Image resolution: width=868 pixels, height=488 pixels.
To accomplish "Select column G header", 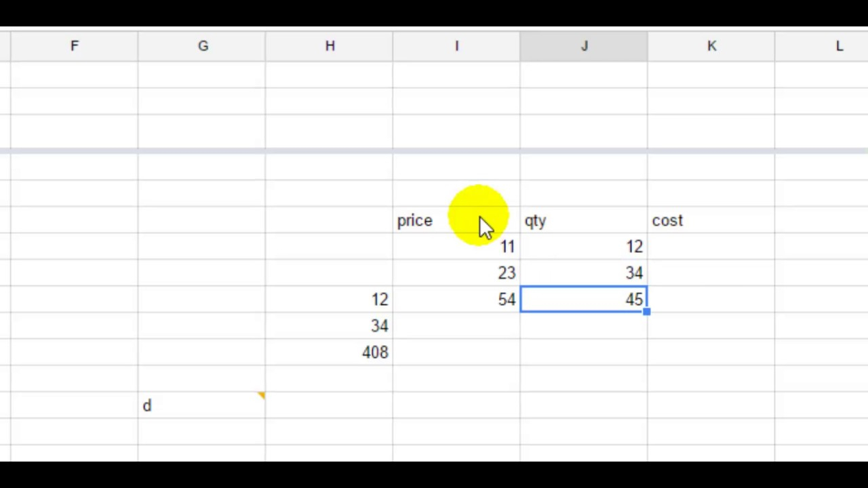I will click(x=202, y=46).
